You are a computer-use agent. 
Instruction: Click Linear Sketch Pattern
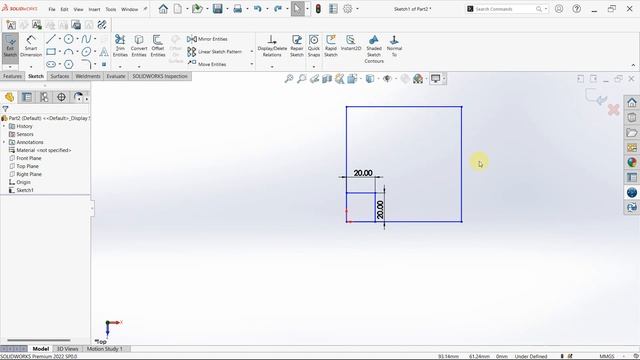tap(215, 52)
